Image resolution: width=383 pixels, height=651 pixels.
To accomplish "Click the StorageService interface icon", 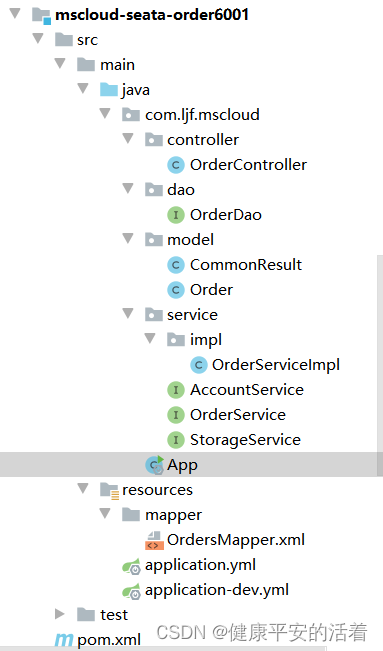I will coord(176,440).
